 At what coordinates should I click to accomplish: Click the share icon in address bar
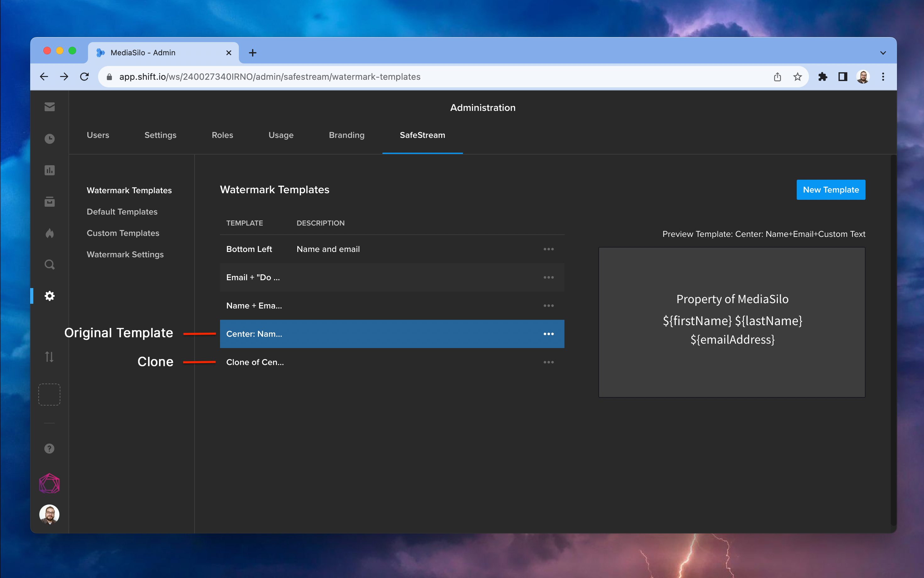pyautogui.click(x=777, y=77)
